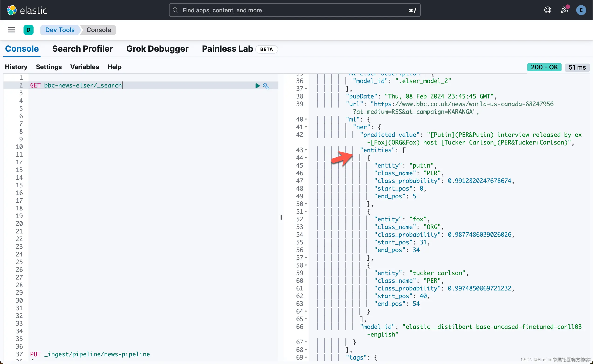Run the request with the play icon
The image size is (593, 364).
coord(257,86)
